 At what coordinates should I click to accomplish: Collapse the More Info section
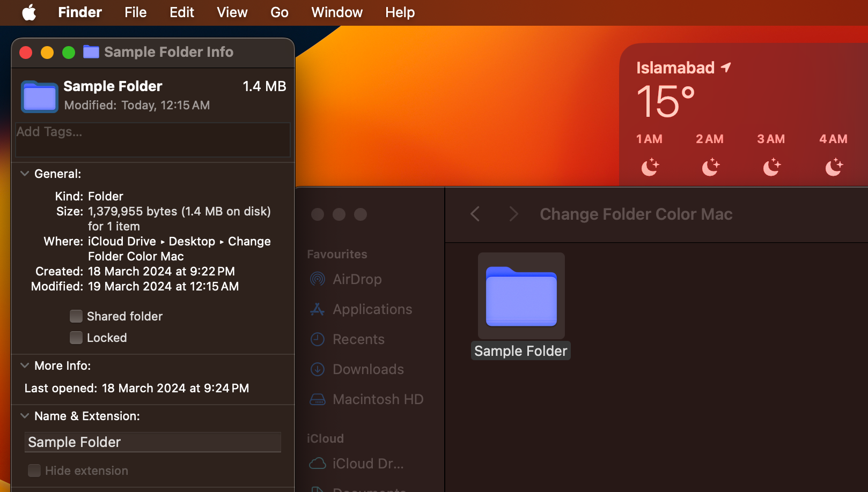coord(25,366)
